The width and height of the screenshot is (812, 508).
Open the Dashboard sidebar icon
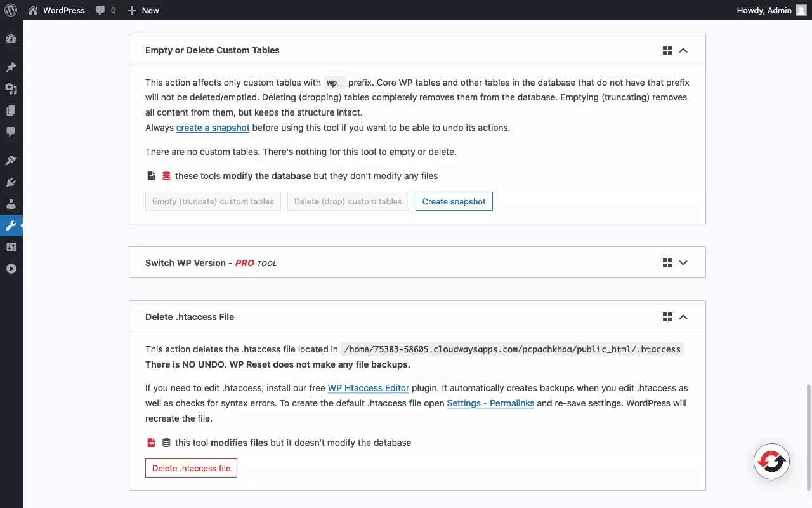[x=11, y=39]
